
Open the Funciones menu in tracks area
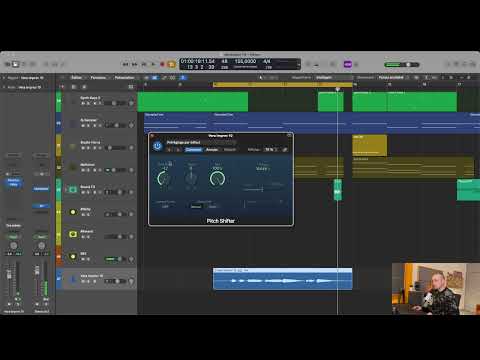(x=99, y=78)
